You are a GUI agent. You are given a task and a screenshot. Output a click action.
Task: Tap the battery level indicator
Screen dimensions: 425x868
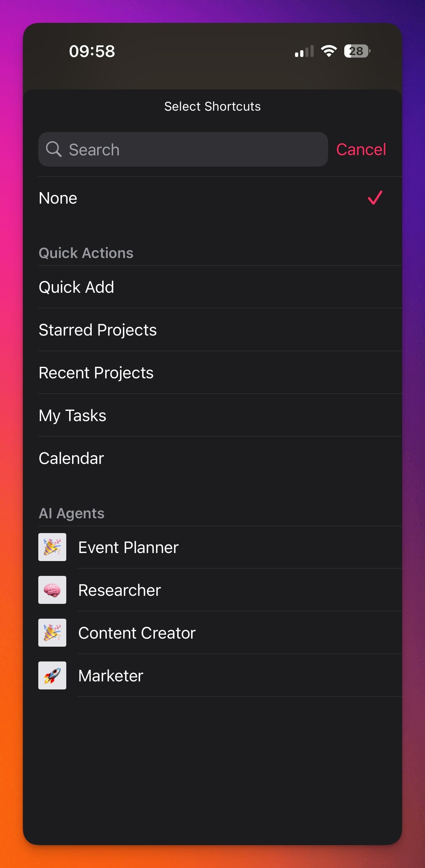(357, 51)
